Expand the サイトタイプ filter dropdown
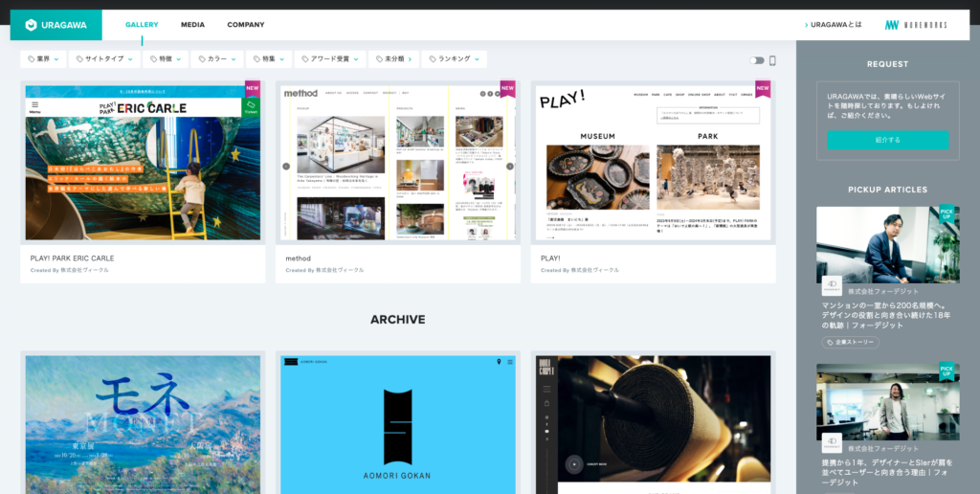The width and height of the screenshot is (980, 494). pyautogui.click(x=103, y=59)
